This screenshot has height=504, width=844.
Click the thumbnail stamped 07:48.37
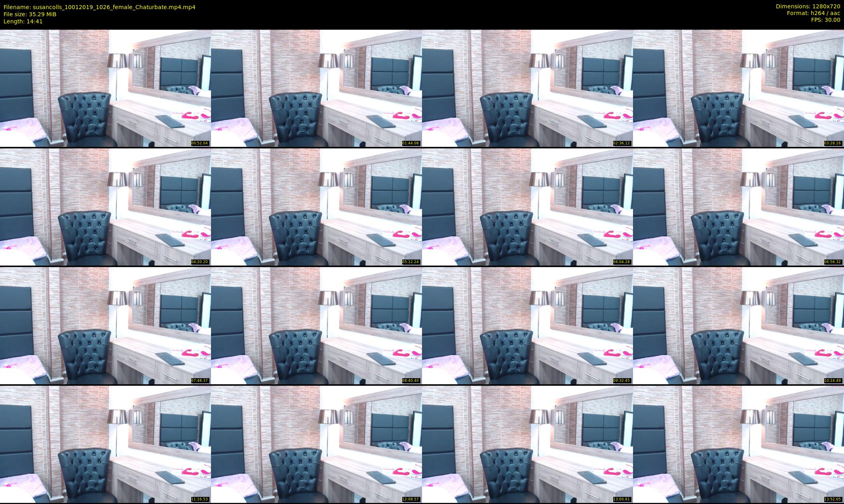point(105,326)
